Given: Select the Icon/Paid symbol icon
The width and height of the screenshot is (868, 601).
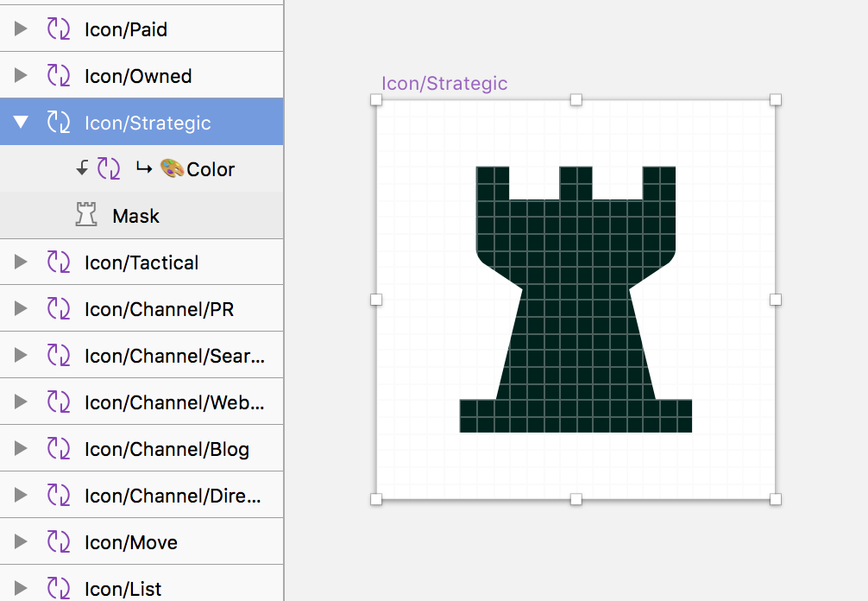Looking at the screenshot, I should (x=59, y=28).
